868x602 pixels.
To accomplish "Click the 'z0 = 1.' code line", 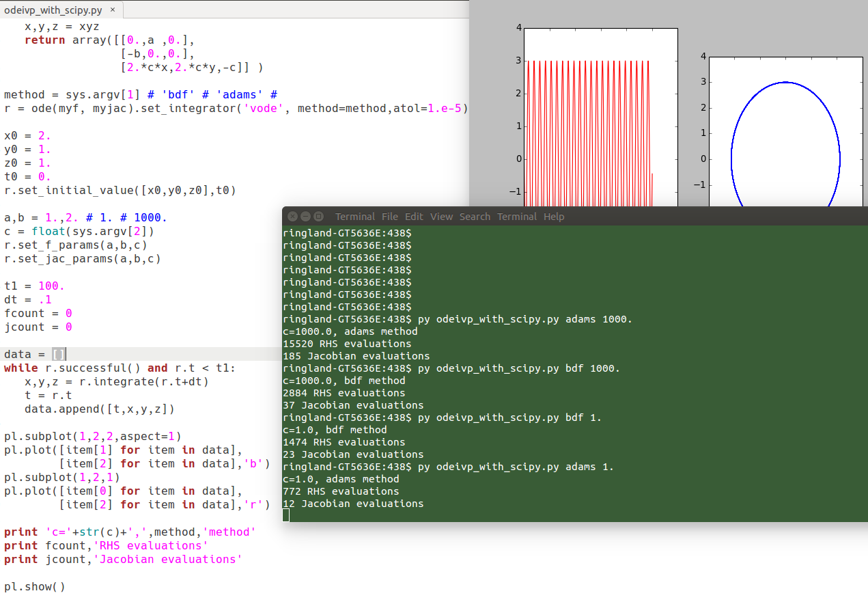I will point(27,163).
